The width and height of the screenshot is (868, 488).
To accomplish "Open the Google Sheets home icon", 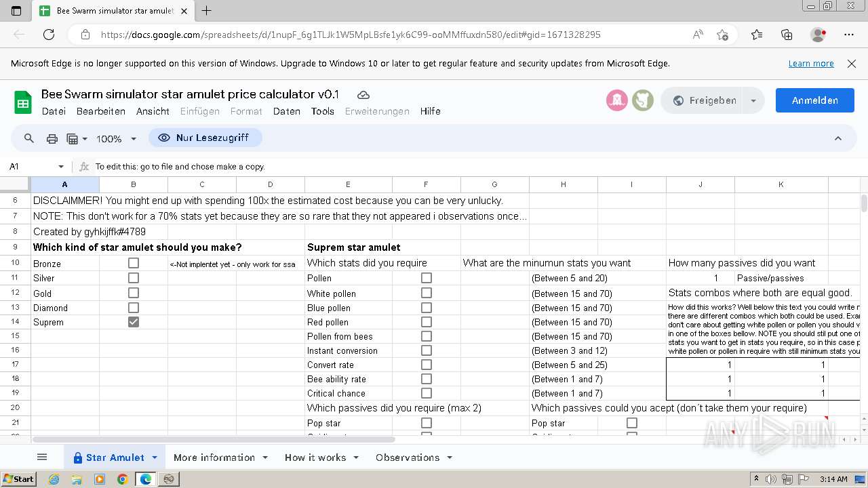I will 23,102.
